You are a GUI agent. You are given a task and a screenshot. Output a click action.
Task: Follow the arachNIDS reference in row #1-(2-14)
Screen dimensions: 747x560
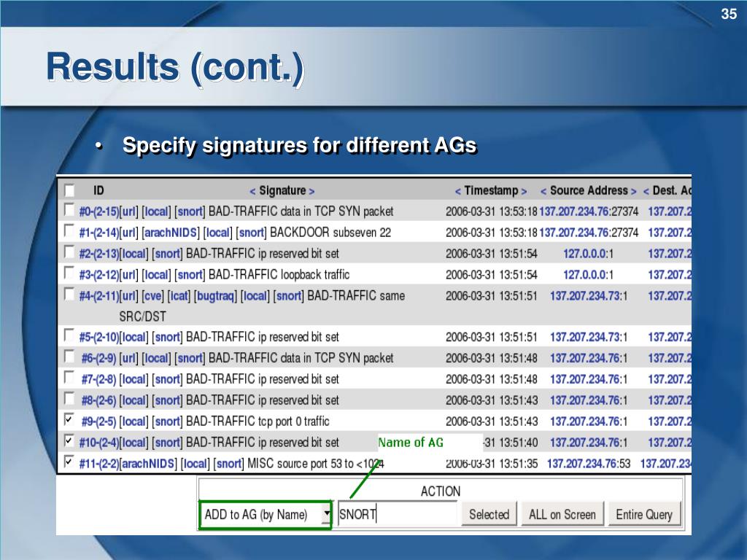coord(171,233)
